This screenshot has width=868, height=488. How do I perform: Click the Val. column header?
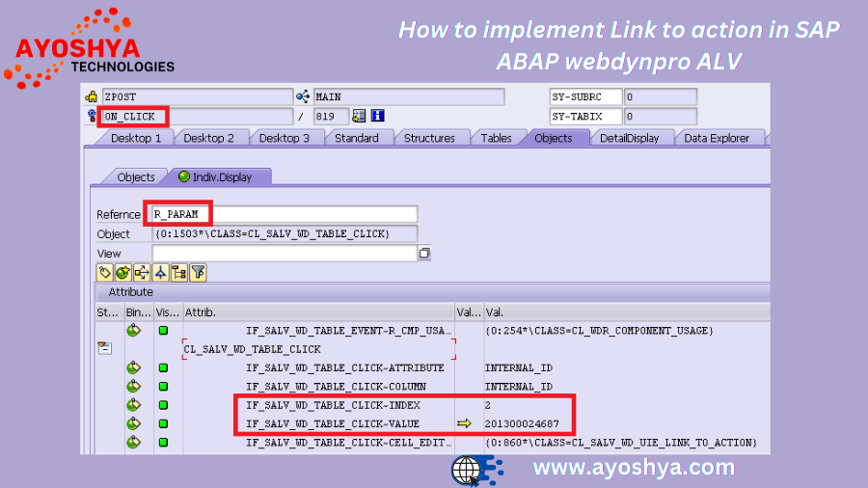(x=627, y=312)
